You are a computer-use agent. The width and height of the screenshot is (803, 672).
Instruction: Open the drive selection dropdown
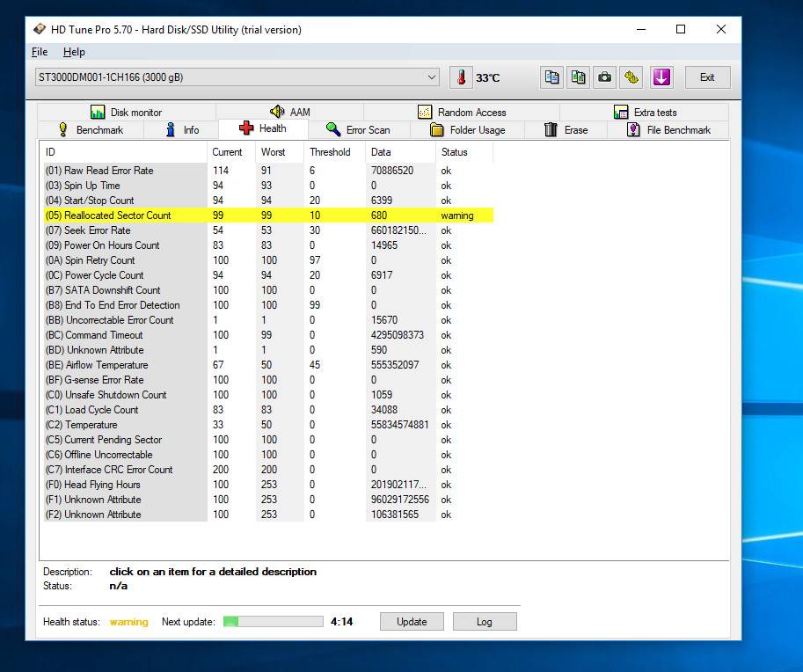pyautogui.click(x=431, y=77)
